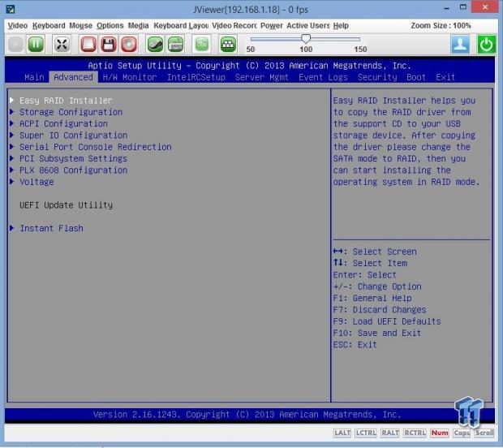Open Serial Port Console Redirection

click(x=95, y=147)
